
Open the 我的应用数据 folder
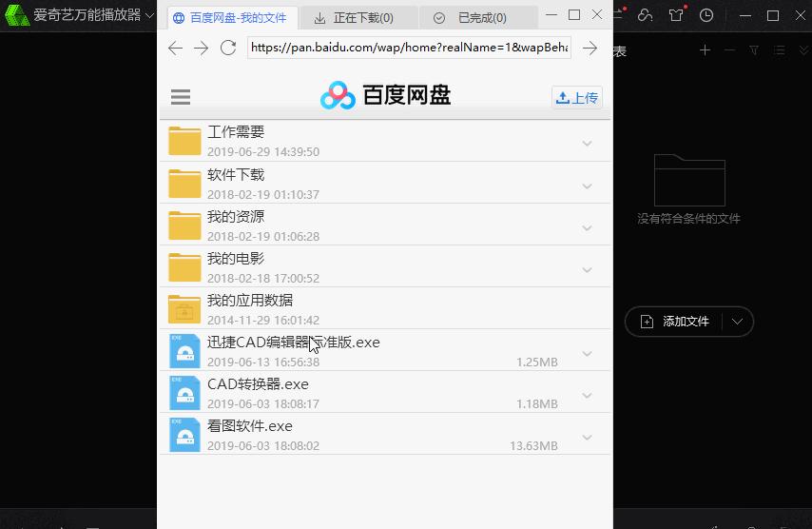pos(385,309)
